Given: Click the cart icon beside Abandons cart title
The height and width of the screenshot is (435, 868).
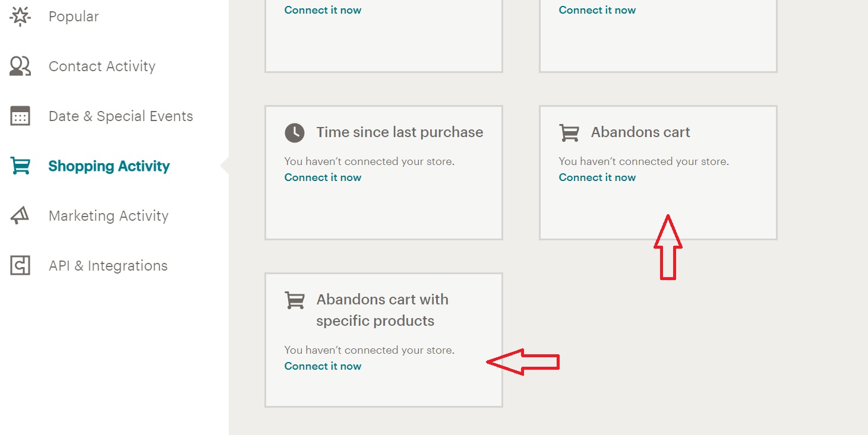Looking at the screenshot, I should pos(569,132).
